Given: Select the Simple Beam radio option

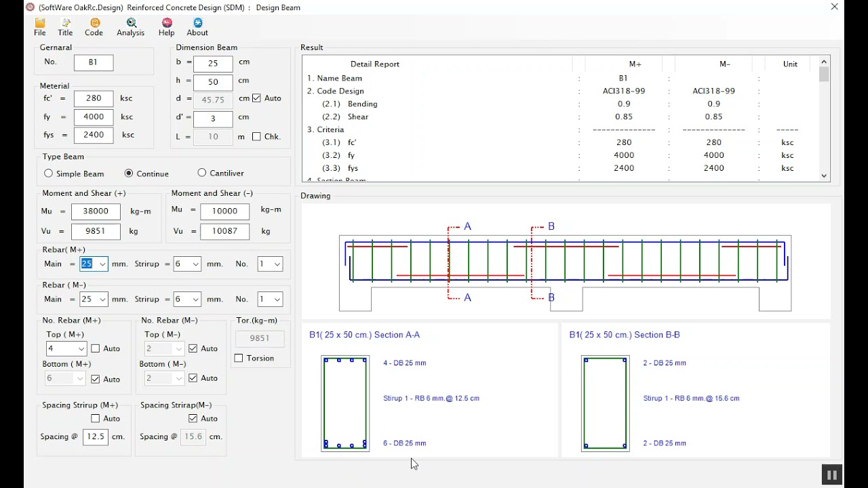Looking at the screenshot, I should [x=49, y=174].
